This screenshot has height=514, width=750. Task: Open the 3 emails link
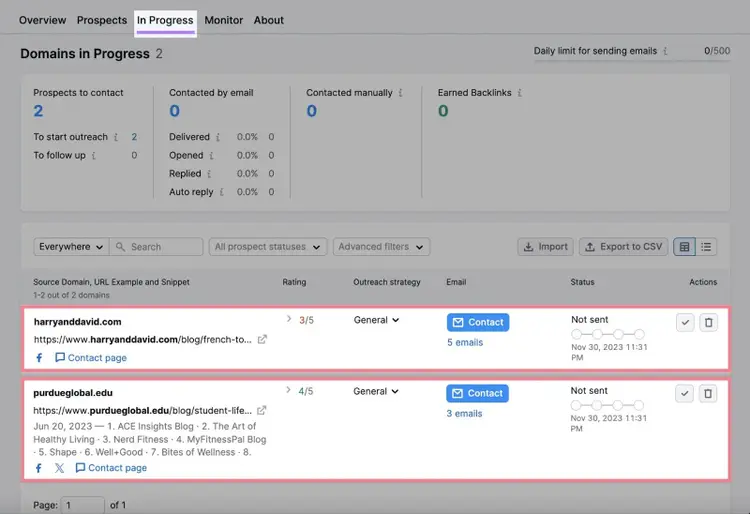tap(464, 414)
